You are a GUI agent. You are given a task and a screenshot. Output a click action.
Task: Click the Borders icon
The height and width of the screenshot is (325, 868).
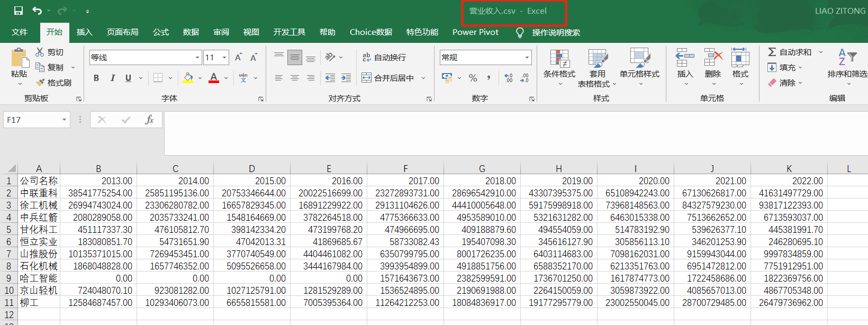(x=158, y=78)
